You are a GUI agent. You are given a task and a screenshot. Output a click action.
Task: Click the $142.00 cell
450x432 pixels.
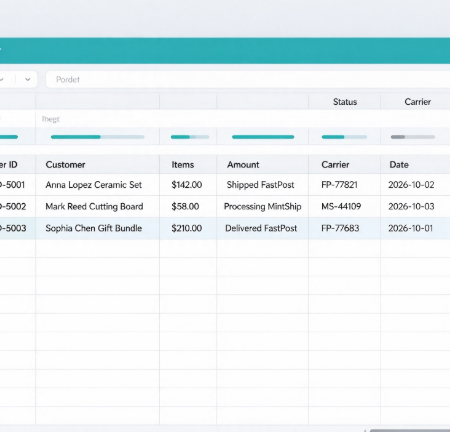(x=187, y=185)
